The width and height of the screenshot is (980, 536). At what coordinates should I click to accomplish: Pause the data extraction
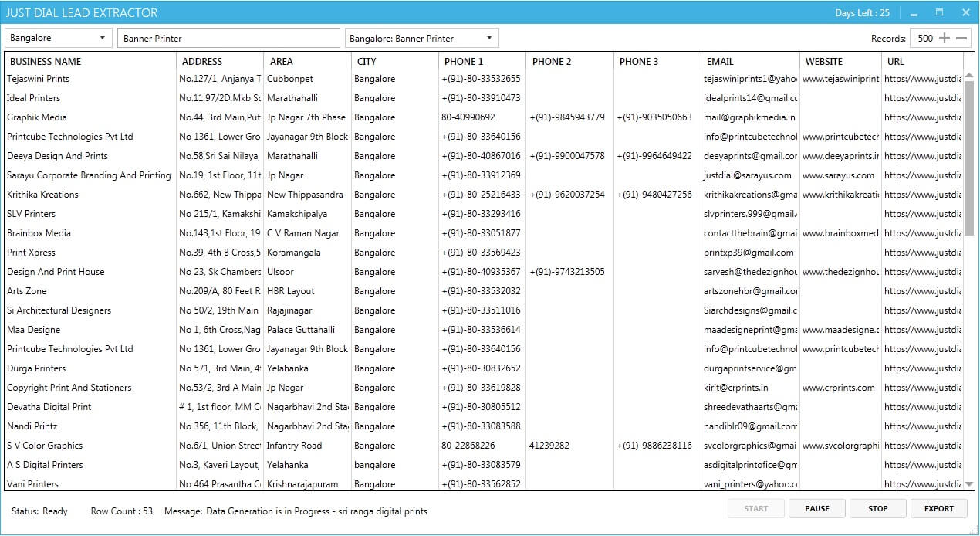817,508
